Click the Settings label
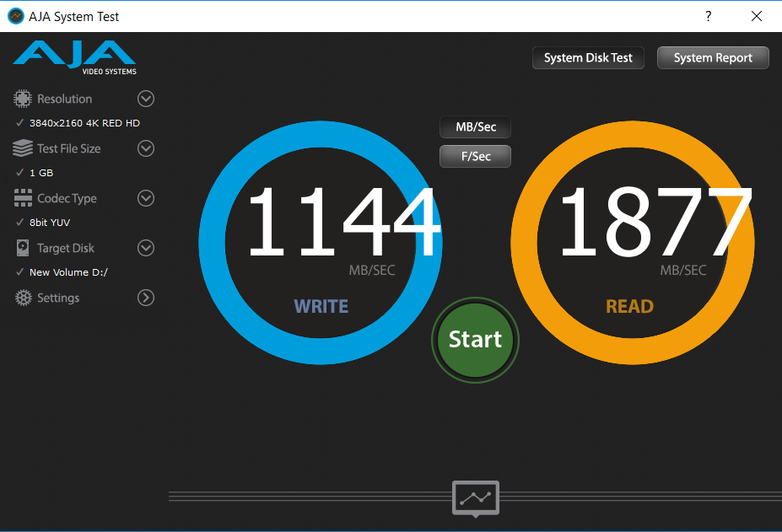The width and height of the screenshot is (782, 532). [x=58, y=298]
